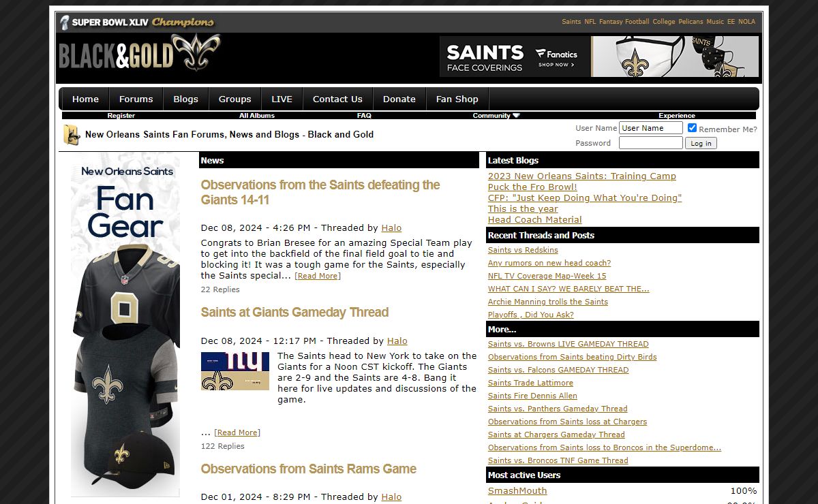Open the Contact Us navigation tab
This screenshot has width=818, height=504.
(x=337, y=99)
